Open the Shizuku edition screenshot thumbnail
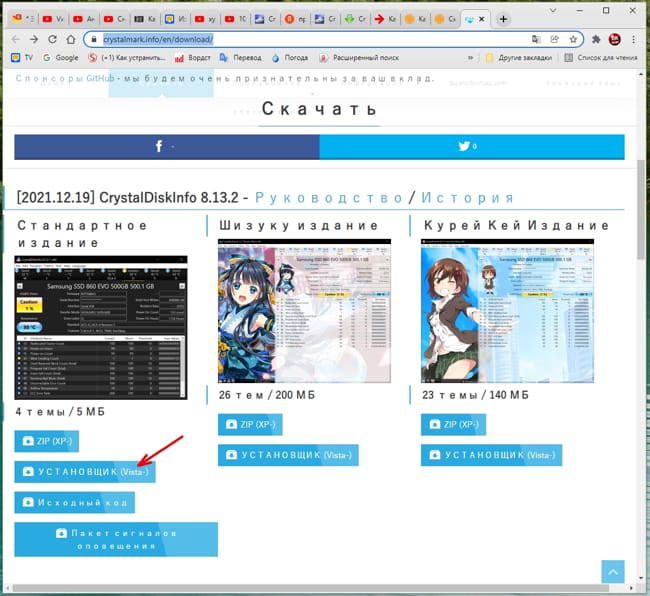This screenshot has width=650, height=596. tap(304, 311)
